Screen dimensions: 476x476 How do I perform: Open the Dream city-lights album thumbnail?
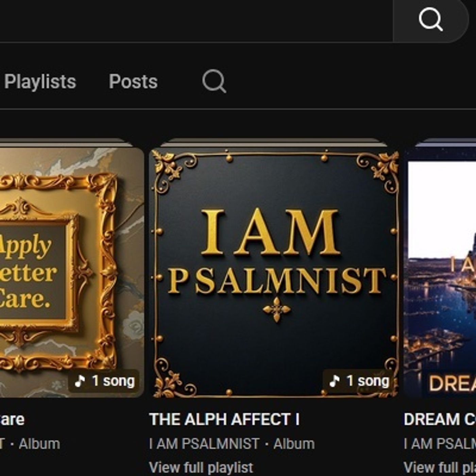[440, 272]
